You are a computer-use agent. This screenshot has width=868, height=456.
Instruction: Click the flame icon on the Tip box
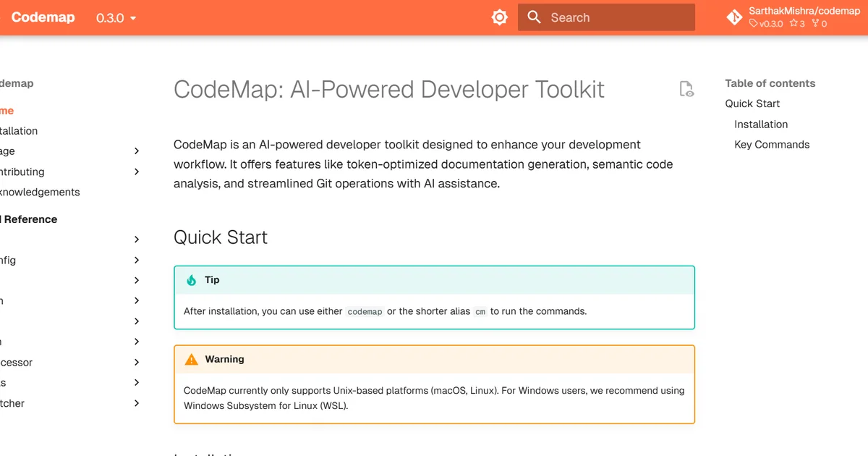[x=192, y=280]
